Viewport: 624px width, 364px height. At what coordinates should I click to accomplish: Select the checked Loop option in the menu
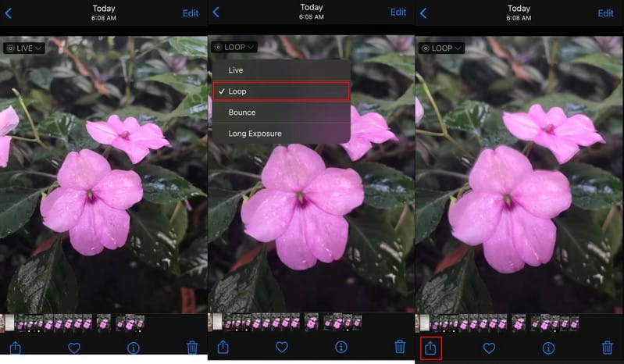pos(281,91)
